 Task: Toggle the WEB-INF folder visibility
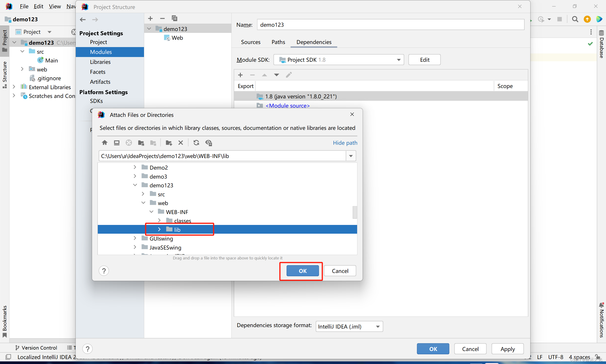point(150,212)
